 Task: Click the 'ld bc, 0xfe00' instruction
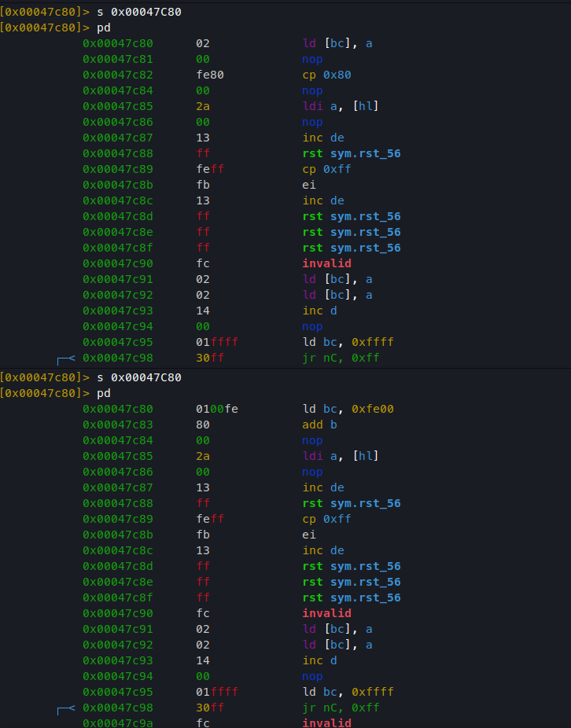click(348, 409)
